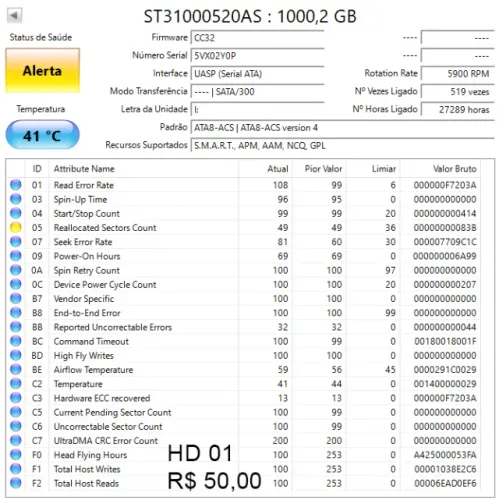This screenshot has height=500, width=499.
Task: Select raw value 00000000083B
Action: [x=445, y=228]
